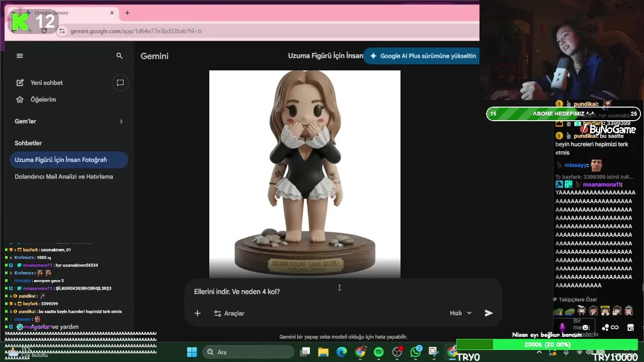The image size is (644, 362).
Task: Open the store icon in chat footer
Action: point(630,327)
